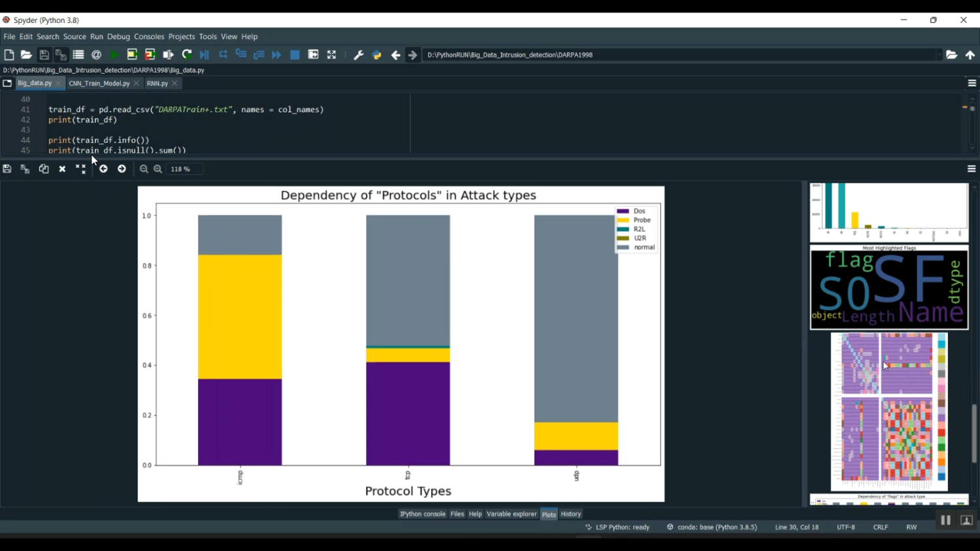
Task: Show the History pane
Action: click(x=570, y=514)
